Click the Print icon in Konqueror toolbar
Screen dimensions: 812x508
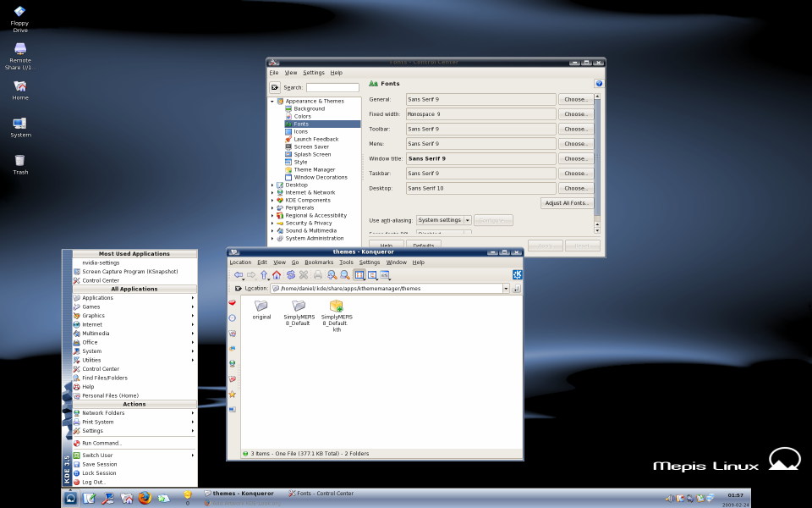[x=318, y=274]
